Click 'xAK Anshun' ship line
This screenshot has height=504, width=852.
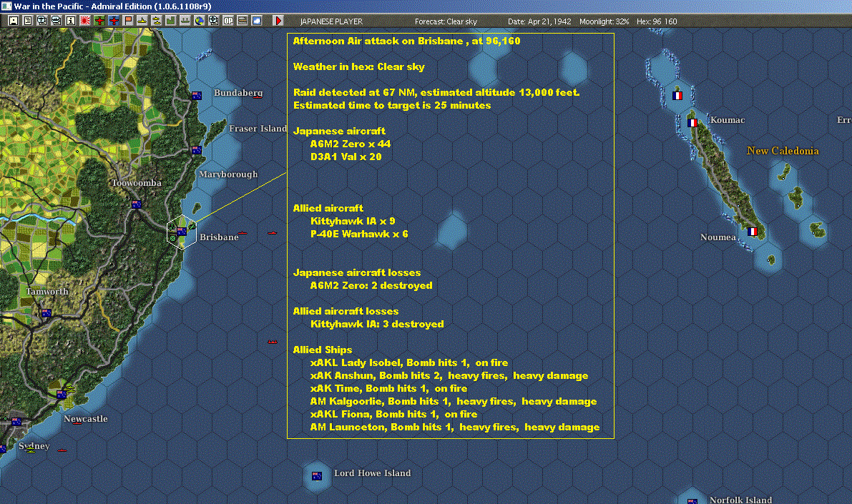coord(449,376)
